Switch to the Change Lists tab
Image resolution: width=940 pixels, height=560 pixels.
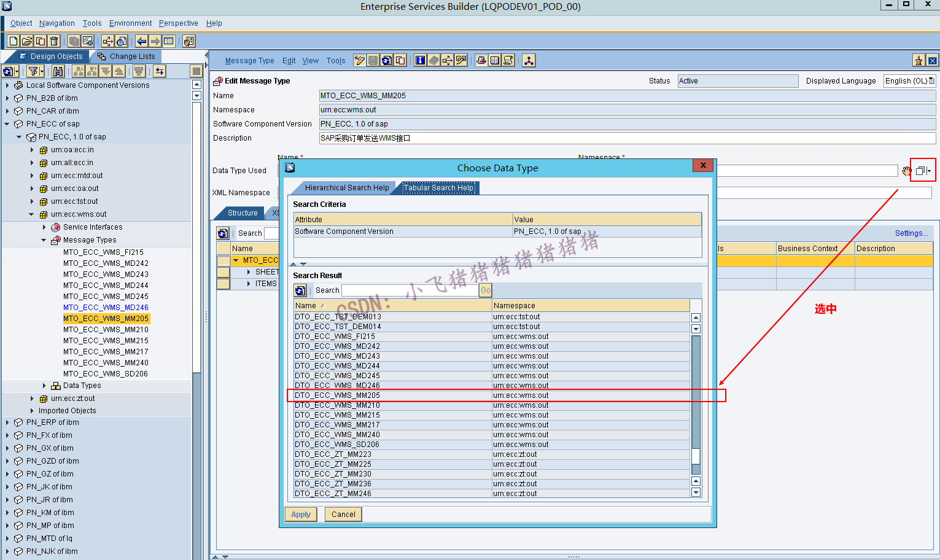pyautogui.click(x=127, y=56)
